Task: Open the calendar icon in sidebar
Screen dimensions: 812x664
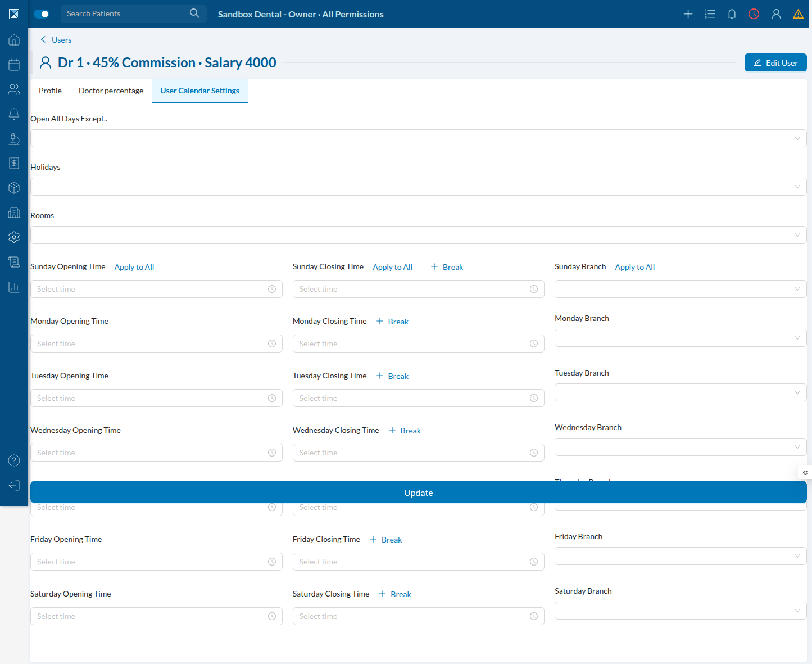Action: pyautogui.click(x=14, y=65)
